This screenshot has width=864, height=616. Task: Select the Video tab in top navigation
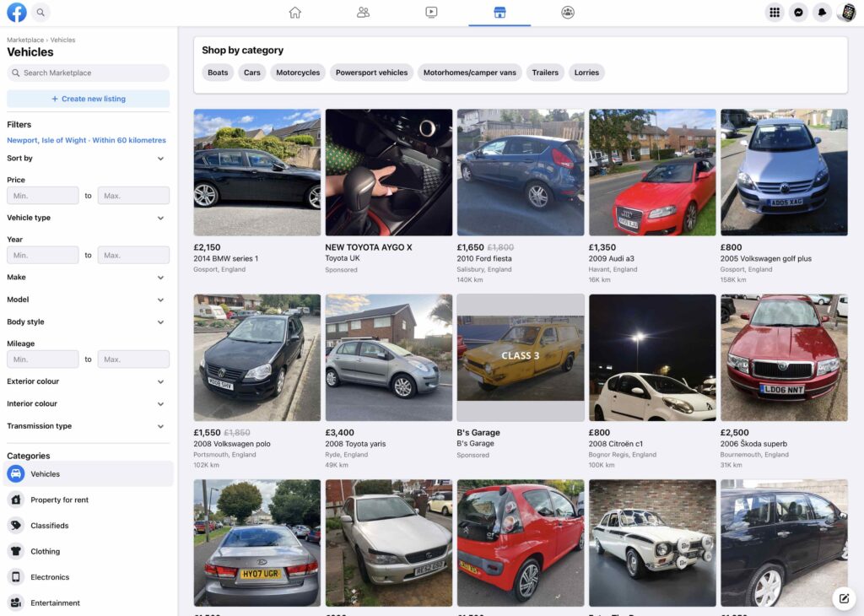click(x=430, y=12)
